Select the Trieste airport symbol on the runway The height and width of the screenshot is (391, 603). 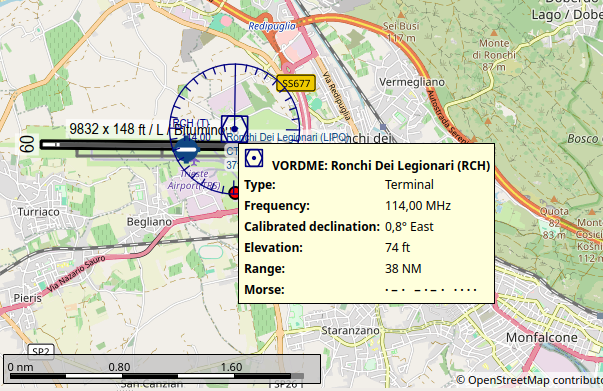tap(186, 149)
